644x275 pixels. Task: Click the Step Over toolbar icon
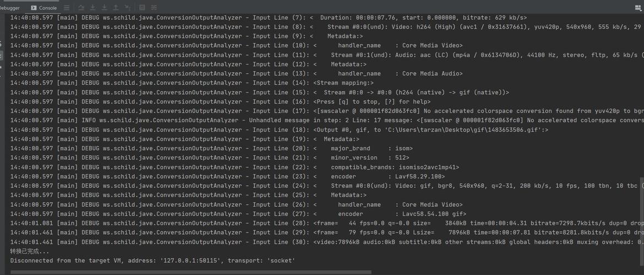coord(81,8)
